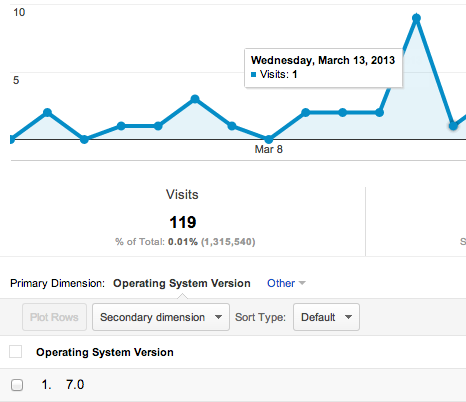Click the Sort Type dropdown arrow icon
Image resolution: width=466 pixels, height=402 pixels.
click(348, 317)
